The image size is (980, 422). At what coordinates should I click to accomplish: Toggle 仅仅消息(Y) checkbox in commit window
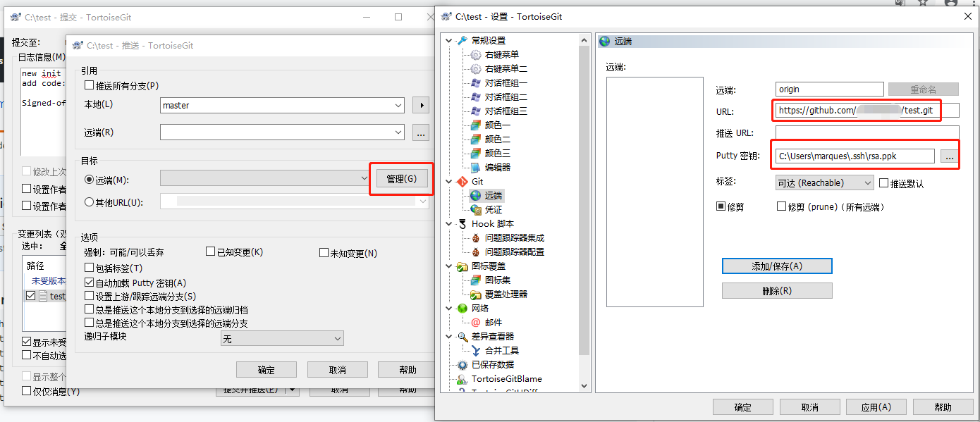(27, 391)
